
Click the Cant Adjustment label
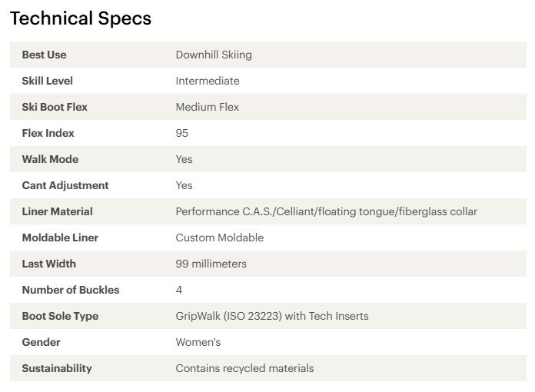65,185
